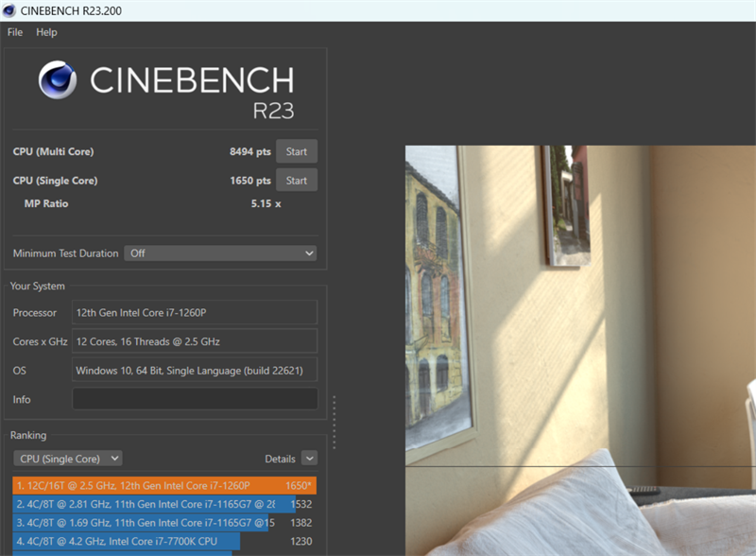Image resolution: width=756 pixels, height=556 pixels.
Task: Select ranking row 3 i7-1165G7 at 1.69 GHz
Action: click(x=164, y=523)
